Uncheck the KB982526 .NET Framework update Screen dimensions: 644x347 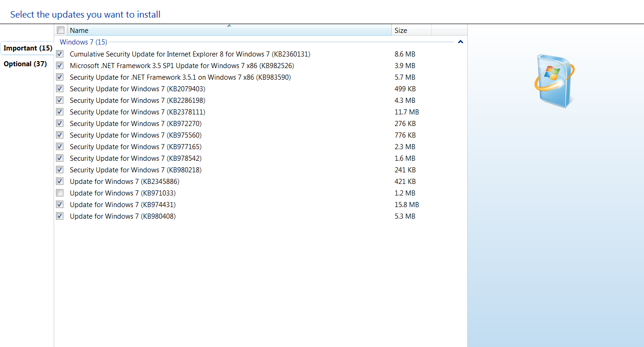pyautogui.click(x=60, y=65)
